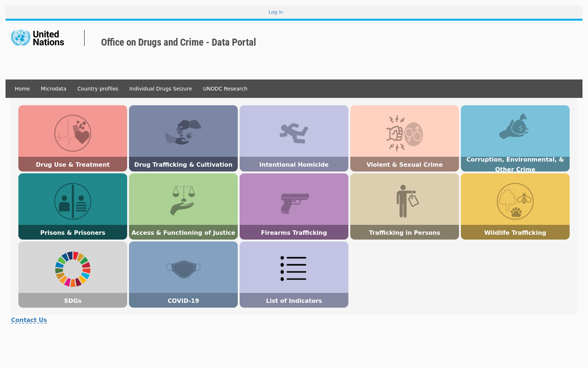
Task: Open Country profiles in navigation bar
Action: [98, 89]
